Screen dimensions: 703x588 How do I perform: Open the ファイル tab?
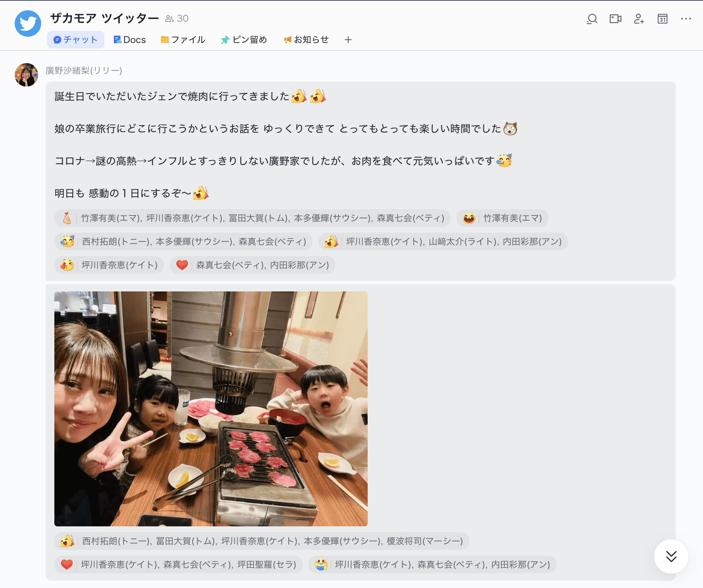183,40
